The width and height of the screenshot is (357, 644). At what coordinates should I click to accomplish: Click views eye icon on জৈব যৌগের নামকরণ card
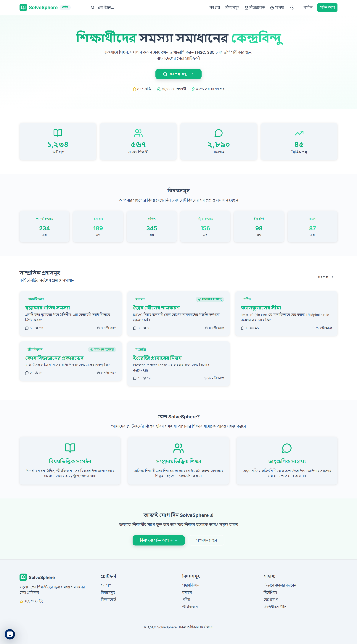point(144,328)
